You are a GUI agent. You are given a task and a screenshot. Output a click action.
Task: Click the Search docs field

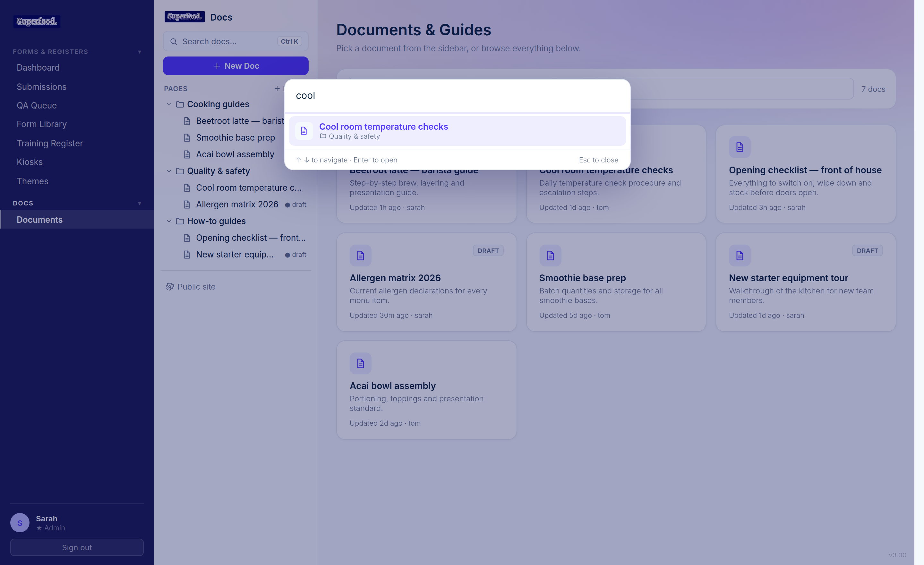235,42
